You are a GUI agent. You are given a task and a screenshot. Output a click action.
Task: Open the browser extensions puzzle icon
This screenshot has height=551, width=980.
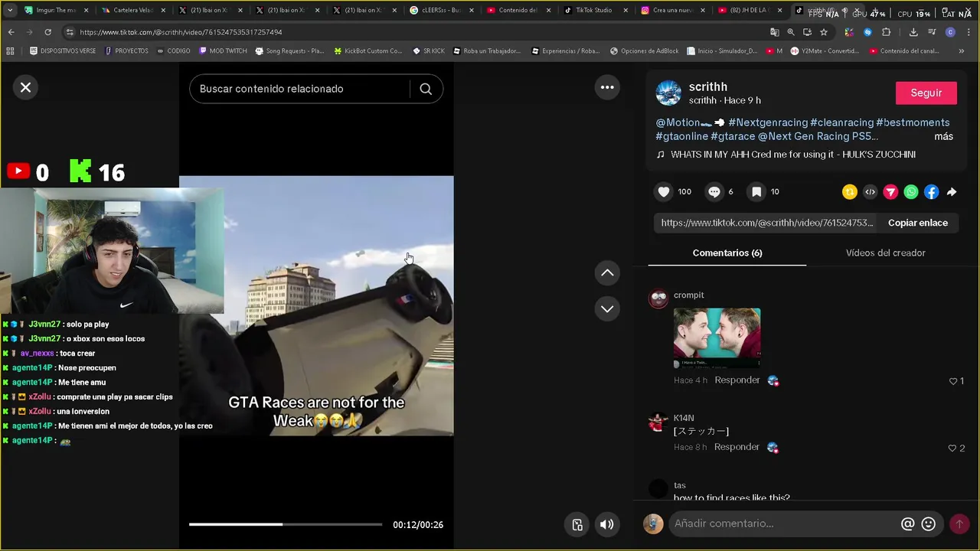point(886,32)
